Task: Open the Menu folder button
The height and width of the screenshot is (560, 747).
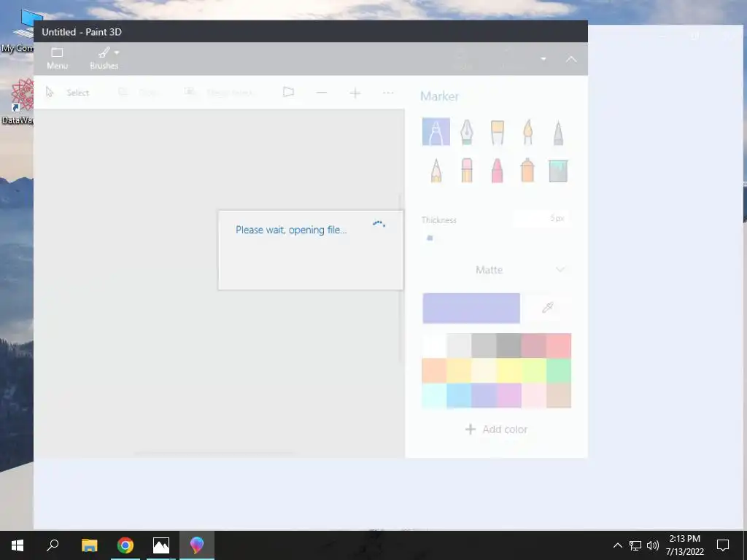Action: click(x=57, y=58)
